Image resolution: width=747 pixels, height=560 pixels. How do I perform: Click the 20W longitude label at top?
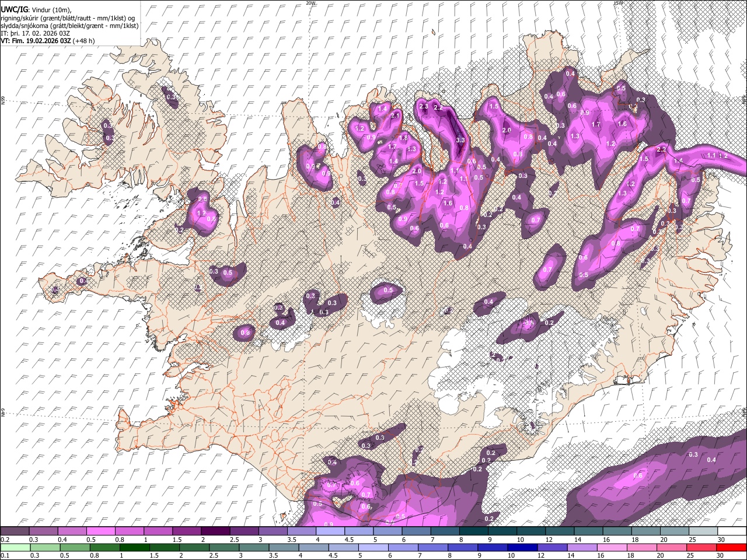310,3
